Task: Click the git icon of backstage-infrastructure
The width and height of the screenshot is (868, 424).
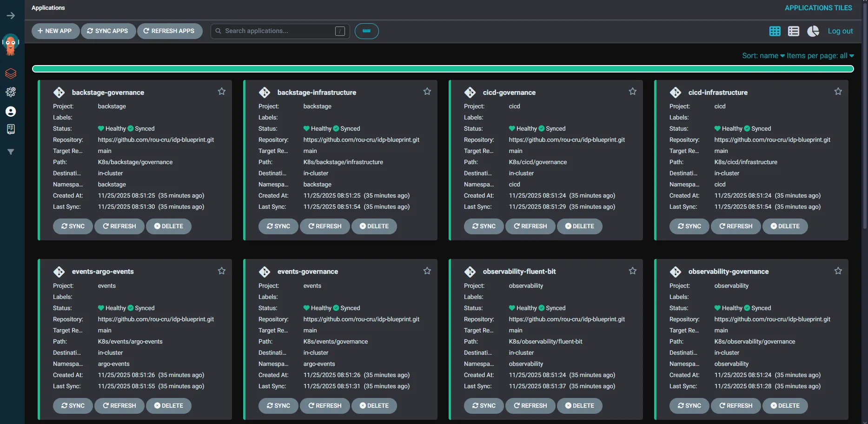Action: tap(265, 93)
